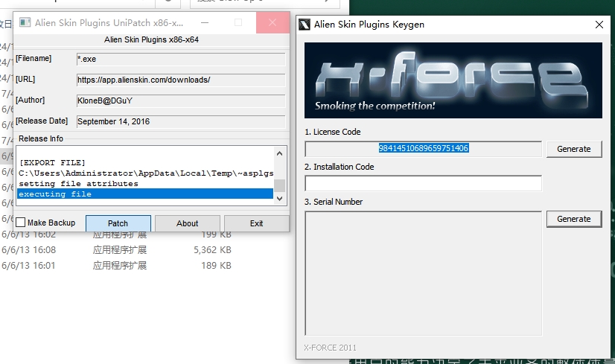Select the 'setting file attributes' log line
This screenshot has width=615, height=364.
pos(145,184)
